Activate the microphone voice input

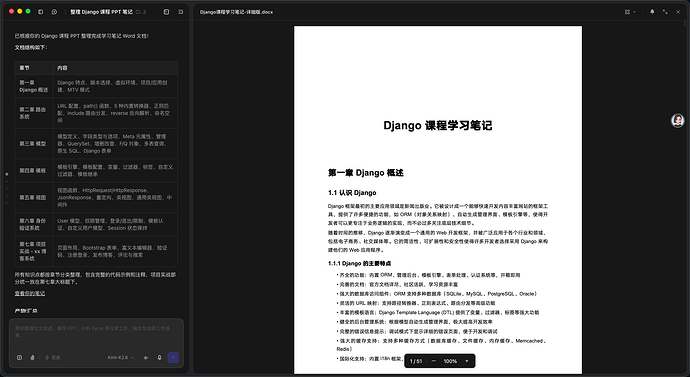click(x=159, y=358)
